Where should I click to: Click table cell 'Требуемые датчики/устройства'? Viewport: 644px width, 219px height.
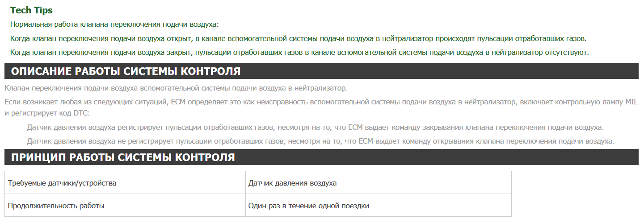pos(125,183)
